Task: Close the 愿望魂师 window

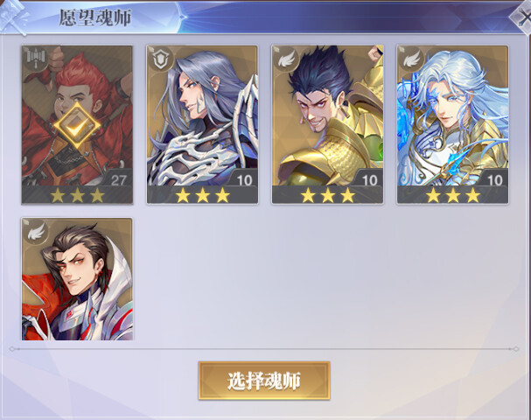Action: coord(522,17)
